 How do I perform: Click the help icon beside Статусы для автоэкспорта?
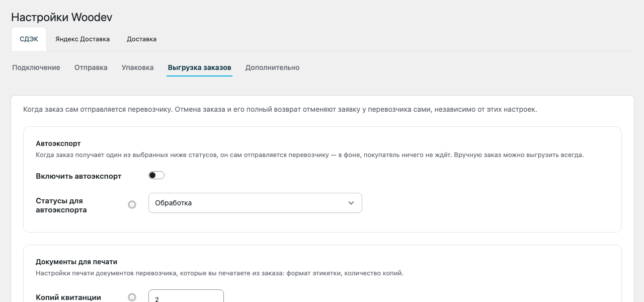[x=132, y=205]
